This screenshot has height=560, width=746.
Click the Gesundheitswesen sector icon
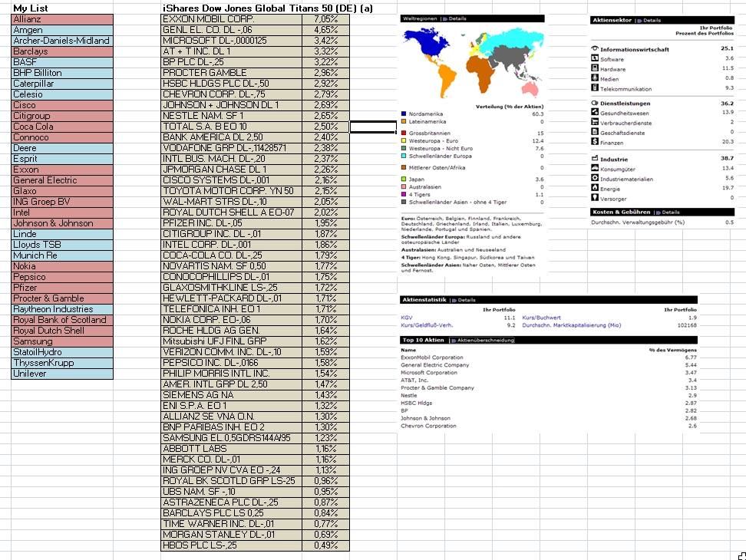click(x=594, y=112)
